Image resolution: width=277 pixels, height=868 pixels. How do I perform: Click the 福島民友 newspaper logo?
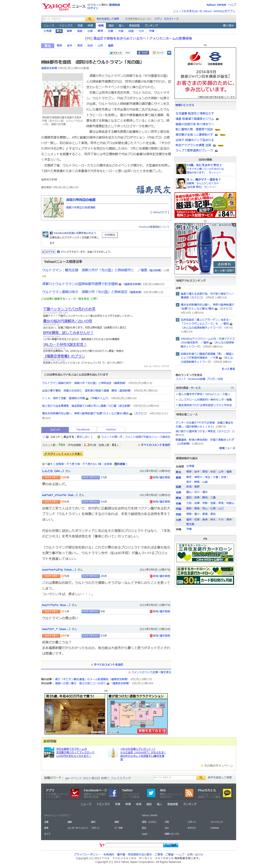(153, 190)
